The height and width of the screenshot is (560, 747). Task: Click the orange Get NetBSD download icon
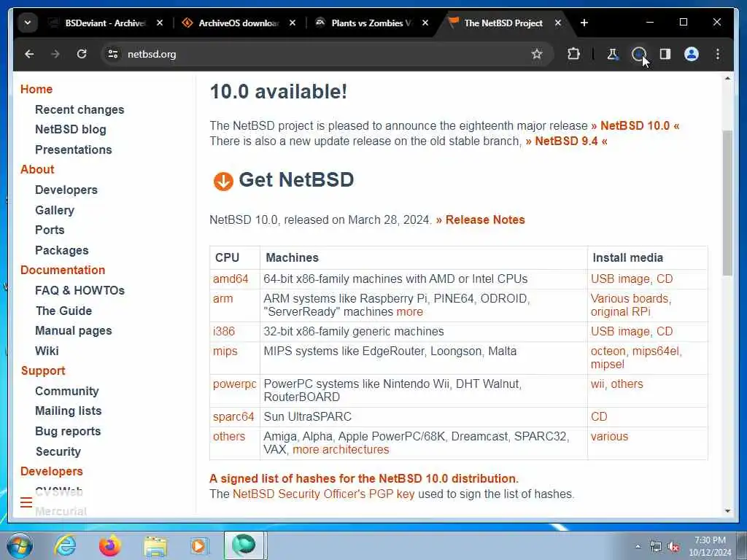(x=223, y=182)
